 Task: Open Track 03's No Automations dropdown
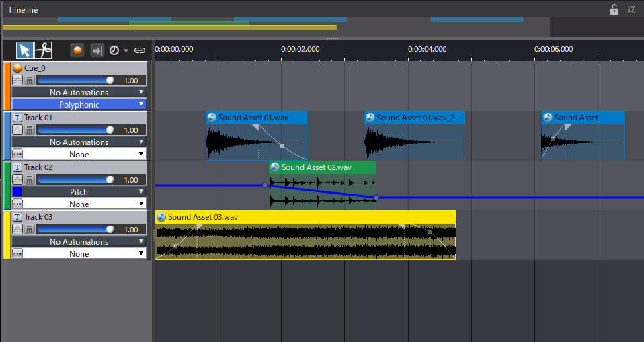coord(79,242)
